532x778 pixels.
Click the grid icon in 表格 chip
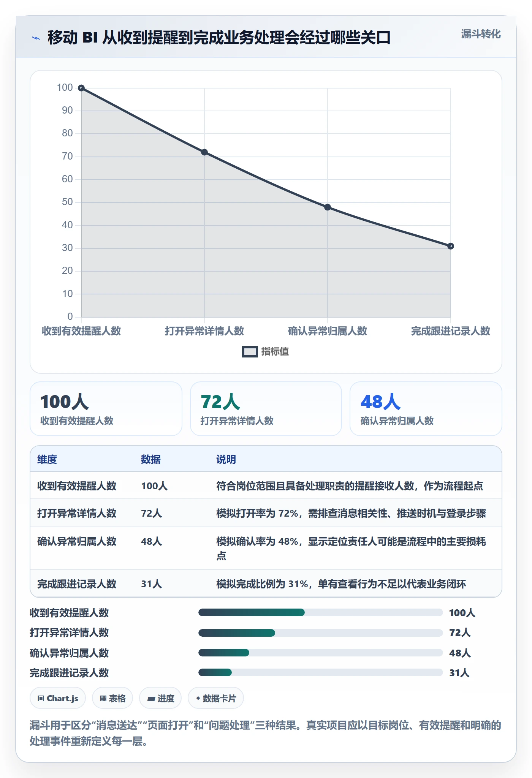tap(103, 698)
